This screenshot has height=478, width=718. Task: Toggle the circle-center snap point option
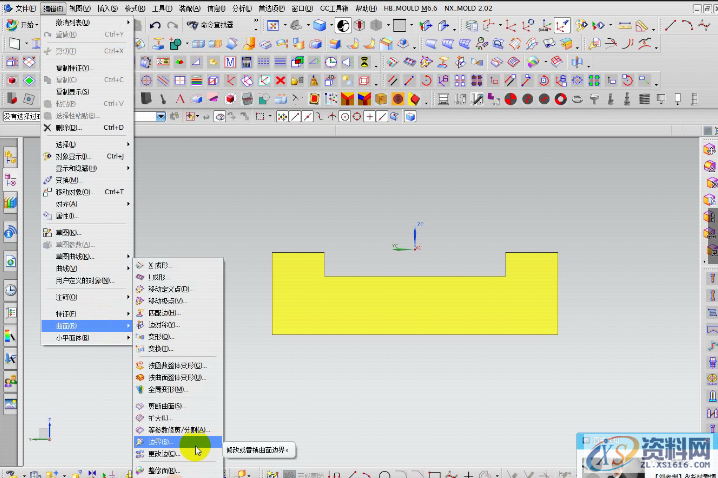pyautogui.click(x=343, y=117)
